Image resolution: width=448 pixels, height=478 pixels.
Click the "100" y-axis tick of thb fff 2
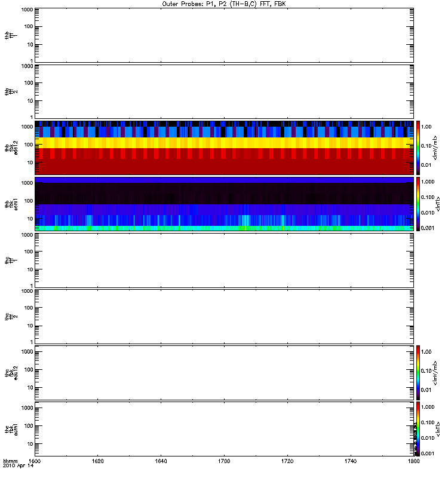point(29,83)
